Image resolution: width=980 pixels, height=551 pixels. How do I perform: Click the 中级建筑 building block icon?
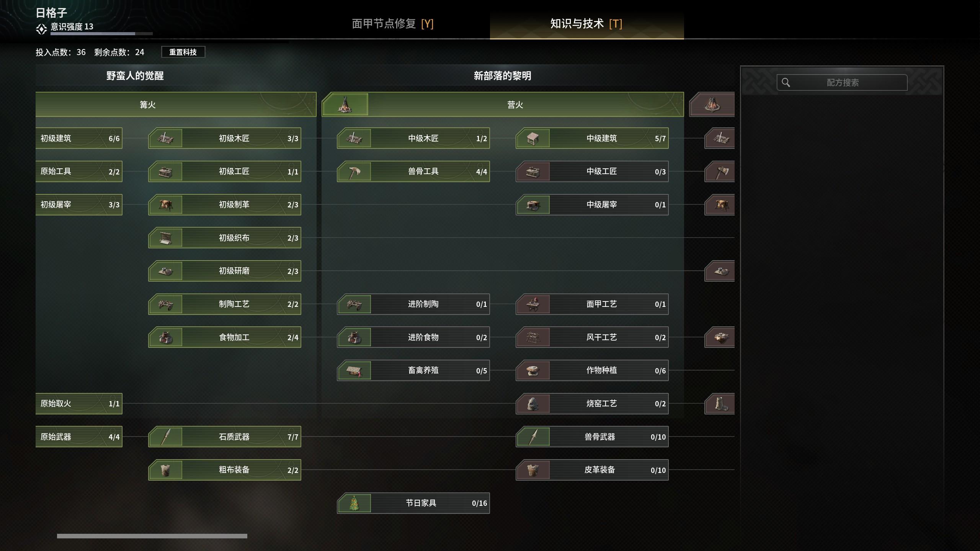pos(533,138)
